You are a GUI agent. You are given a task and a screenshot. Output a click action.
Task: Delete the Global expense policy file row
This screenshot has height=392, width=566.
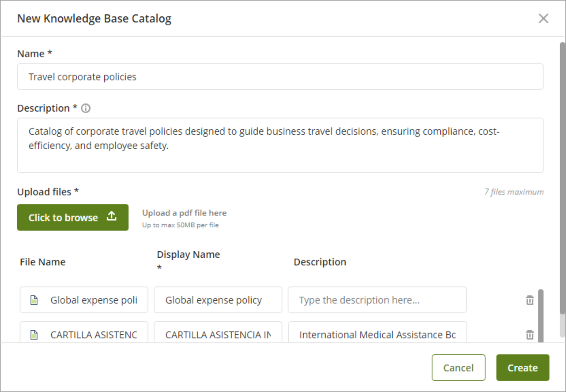click(530, 300)
